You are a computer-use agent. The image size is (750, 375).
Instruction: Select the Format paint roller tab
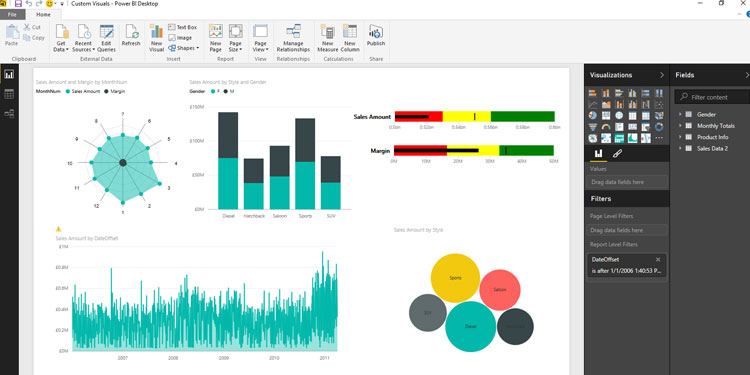(x=617, y=154)
